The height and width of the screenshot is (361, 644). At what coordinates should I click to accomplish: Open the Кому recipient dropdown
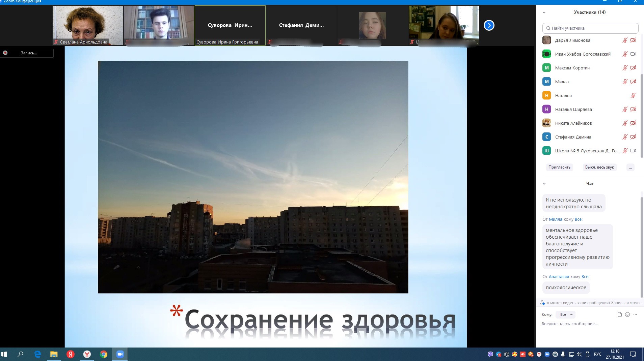pos(566,314)
